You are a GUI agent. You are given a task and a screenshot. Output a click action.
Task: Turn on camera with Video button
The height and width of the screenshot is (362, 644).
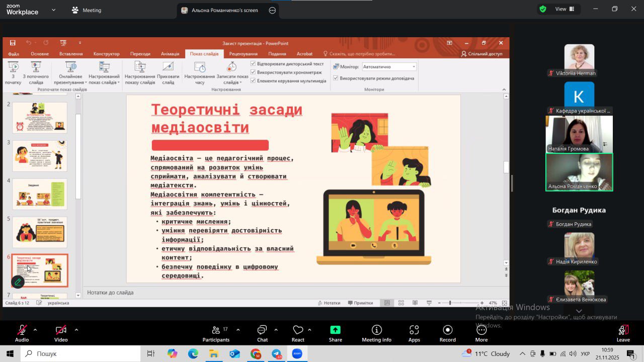click(61, 330)
